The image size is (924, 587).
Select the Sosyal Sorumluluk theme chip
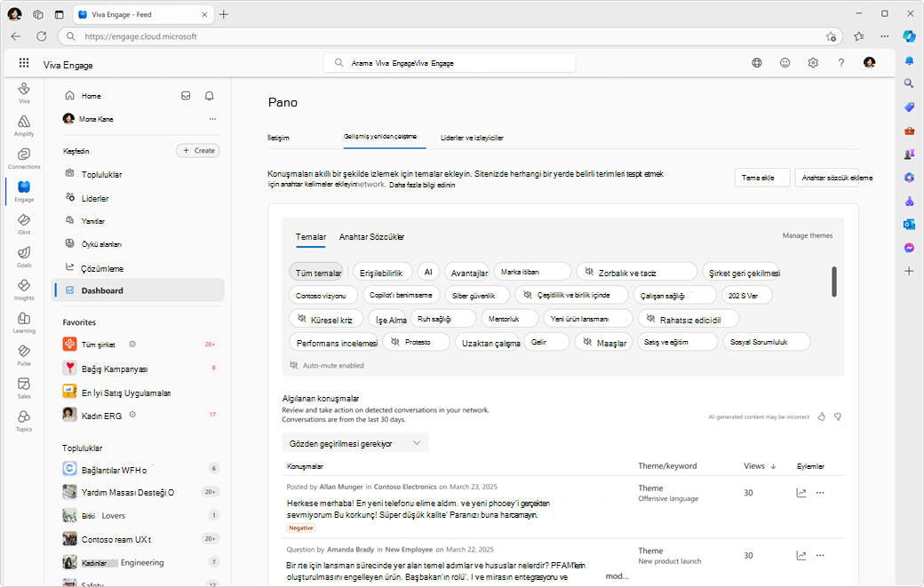pyautogui.click(x=767, y=342)
